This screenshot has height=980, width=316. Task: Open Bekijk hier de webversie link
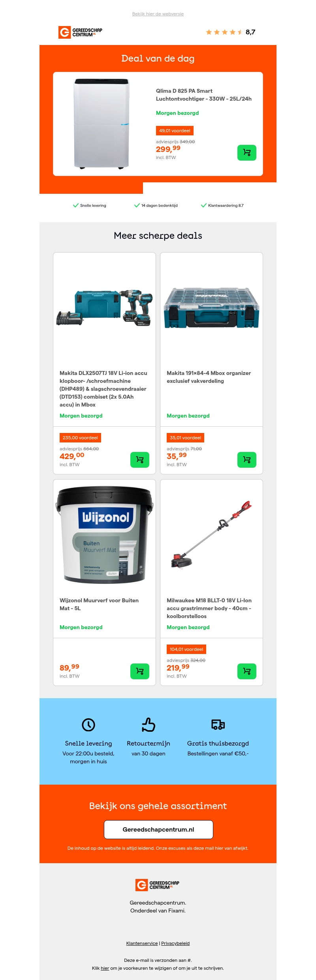coord(158,14)
